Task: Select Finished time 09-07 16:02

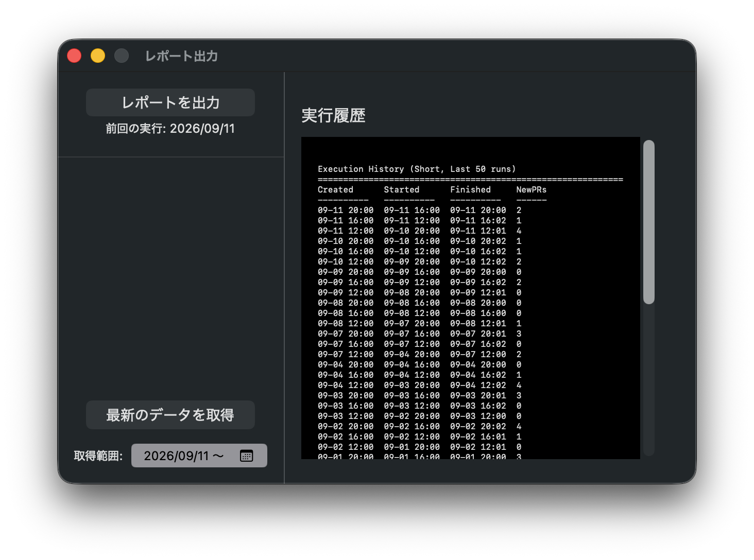Action: pyautogui.click(x=478, y=344)
